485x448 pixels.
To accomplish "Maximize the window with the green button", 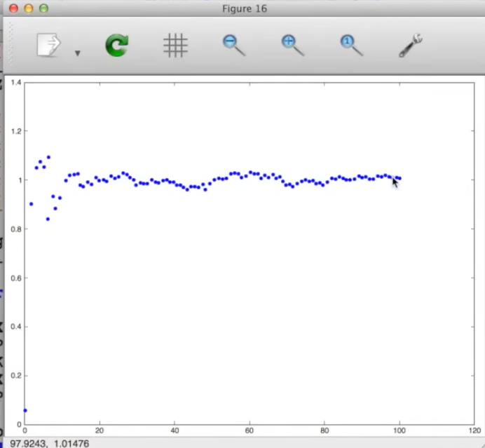I will click(44, 8).
